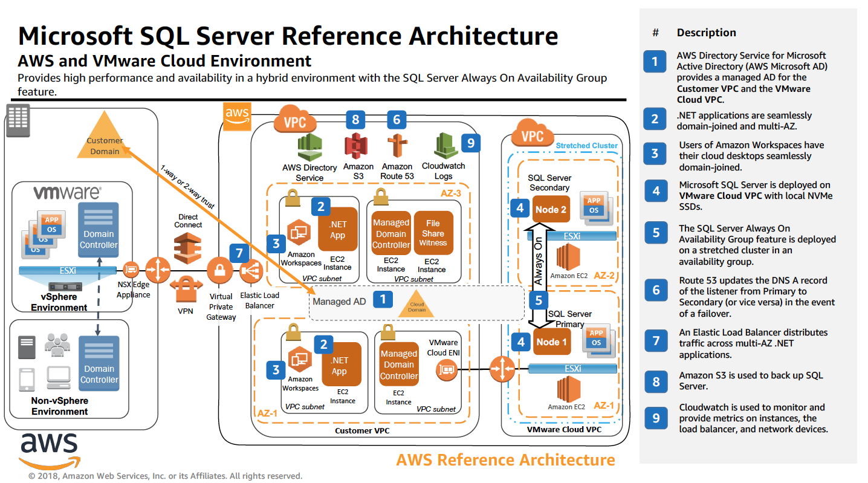The image size is (868, 483).
Task: Select the AZ-2 orange label
Action: (603, 275)
